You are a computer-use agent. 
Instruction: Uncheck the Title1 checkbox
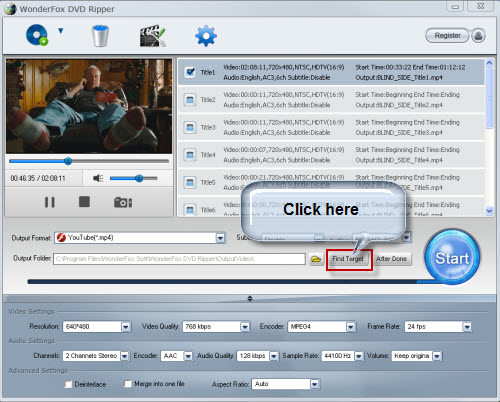click(190, 72)
